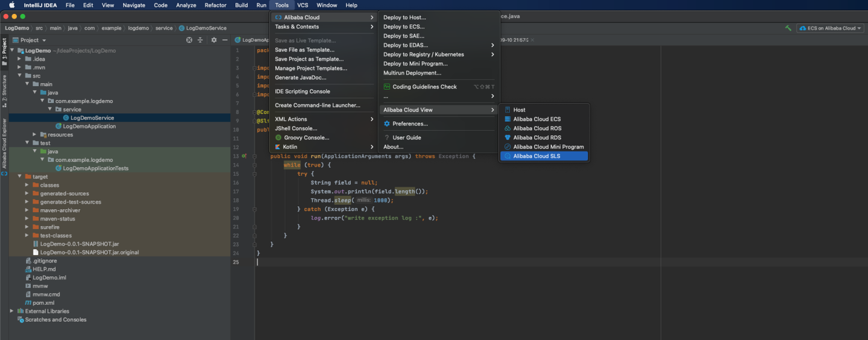Viewport: 868px width, 340px height.
Task: Open JShell Console...
Action: 324,128
